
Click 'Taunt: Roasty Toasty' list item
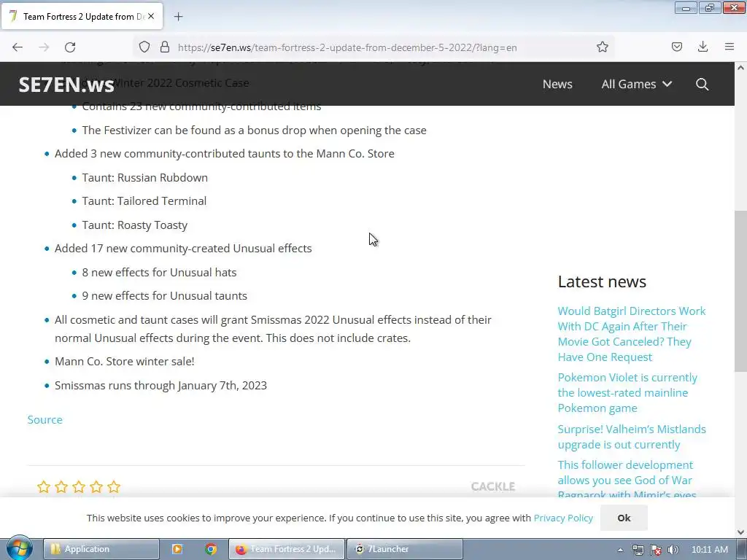[135, 225]
